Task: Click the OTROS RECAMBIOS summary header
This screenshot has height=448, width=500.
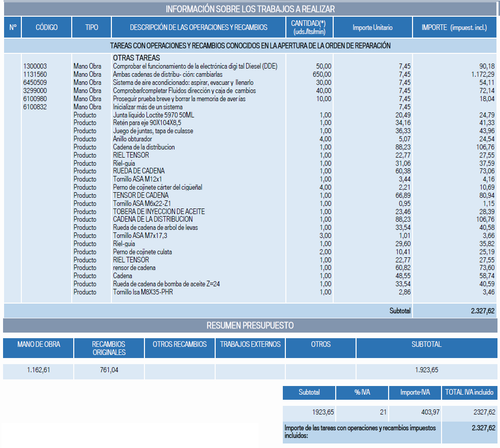Action: (180, 348)
